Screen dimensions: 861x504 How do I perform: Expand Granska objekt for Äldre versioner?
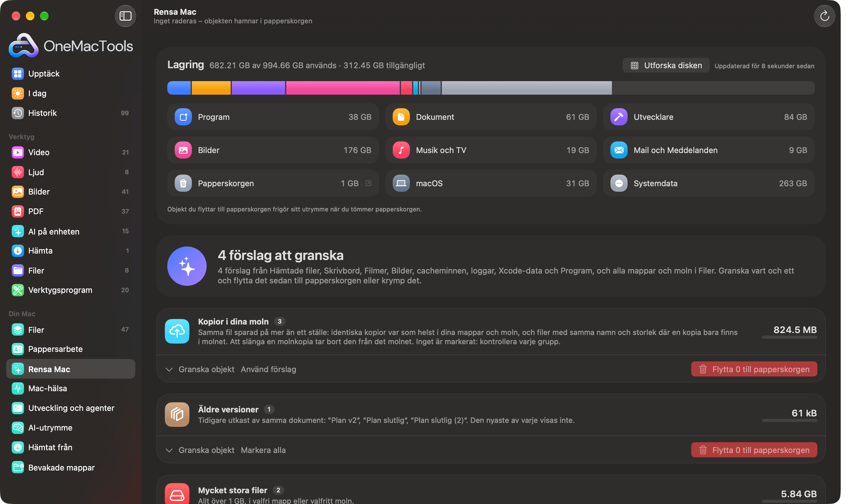tap(200, 450)
